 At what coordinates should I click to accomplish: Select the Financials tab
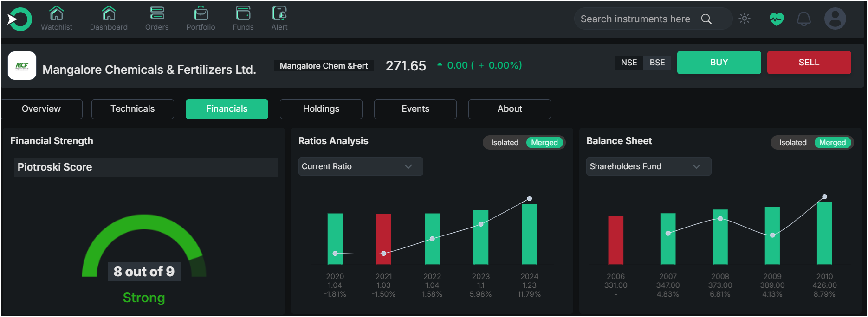[227, 109]
